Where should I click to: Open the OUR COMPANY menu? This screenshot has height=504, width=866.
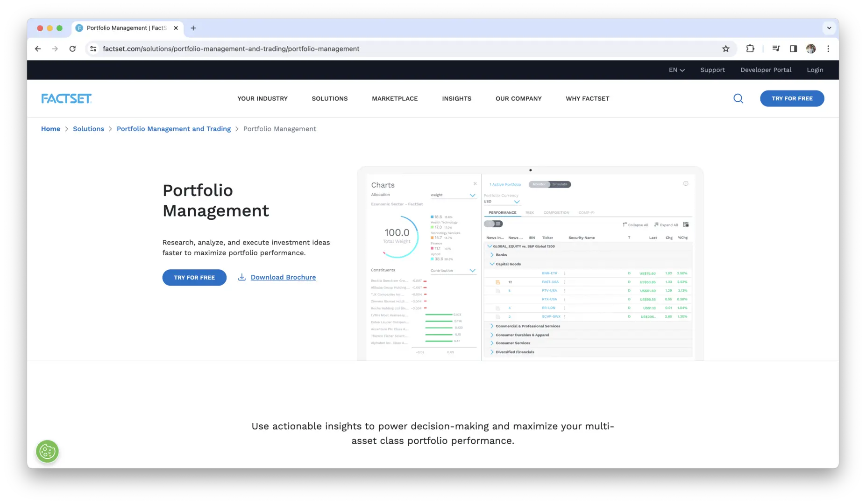[x=518, y=98]
